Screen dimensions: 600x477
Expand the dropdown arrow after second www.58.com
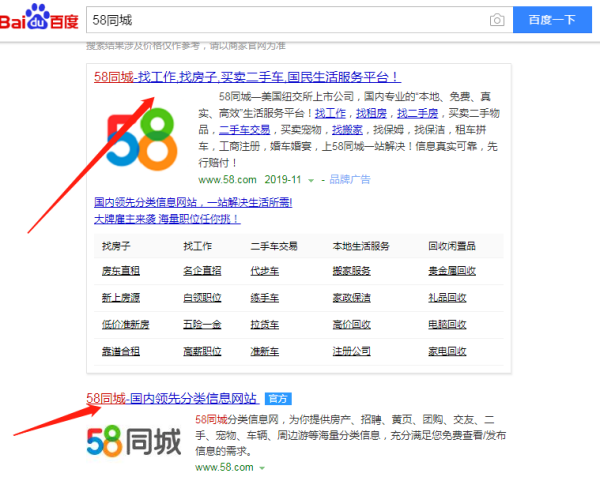click(x=262, y=468)
